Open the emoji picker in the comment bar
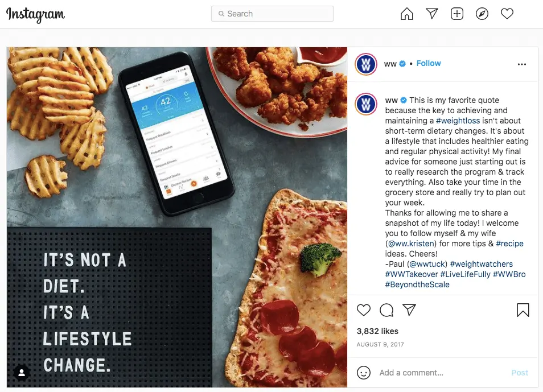This screenshot has width=543, height=392. (364, 373)
